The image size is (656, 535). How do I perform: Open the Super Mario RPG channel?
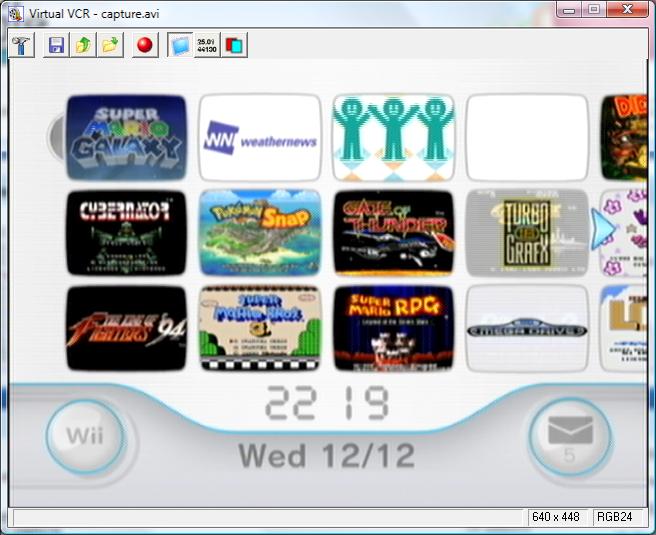[393, 328]
